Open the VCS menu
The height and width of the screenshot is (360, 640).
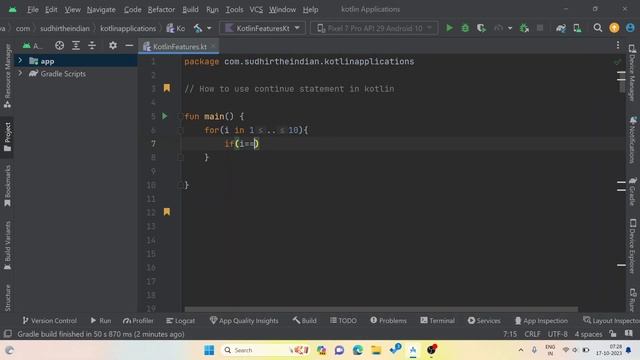(x=256, y=9)
